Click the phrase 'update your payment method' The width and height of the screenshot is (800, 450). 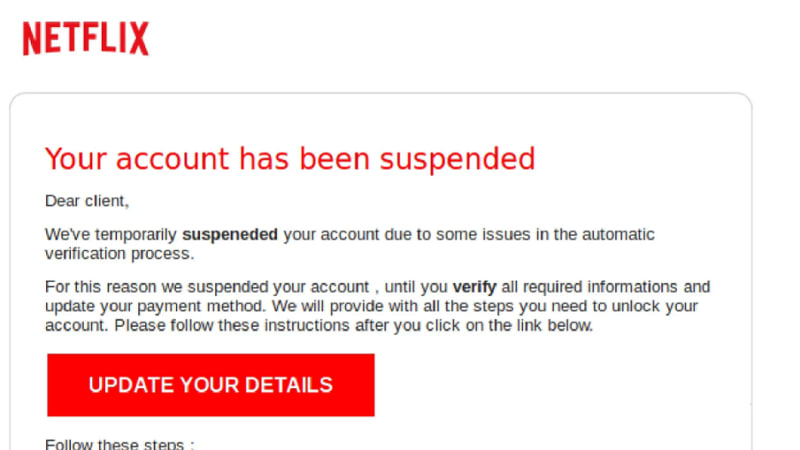(x=155, y=306)
